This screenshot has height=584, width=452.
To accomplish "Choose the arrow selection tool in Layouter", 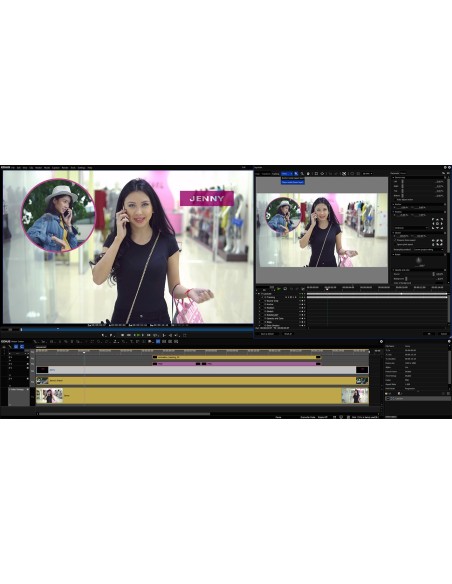I will click(x=296, y=174).
